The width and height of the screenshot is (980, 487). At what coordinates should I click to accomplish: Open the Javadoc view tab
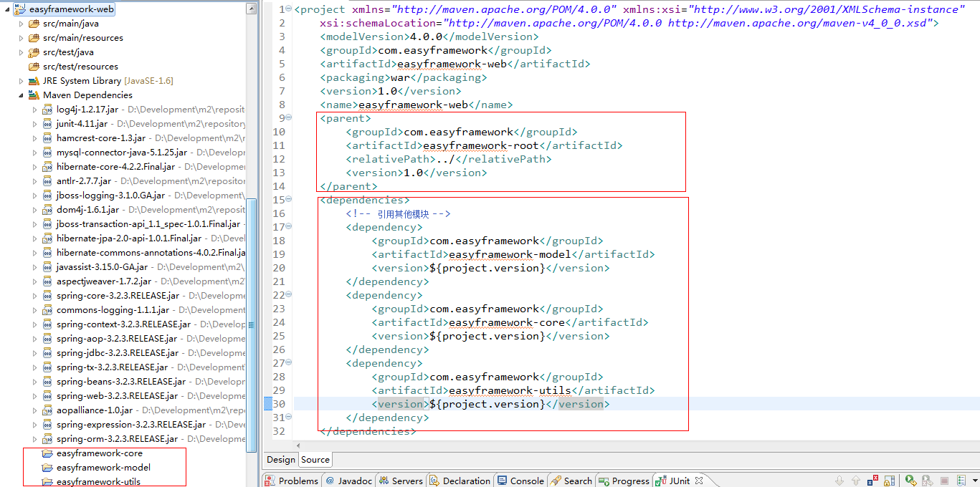348,481
